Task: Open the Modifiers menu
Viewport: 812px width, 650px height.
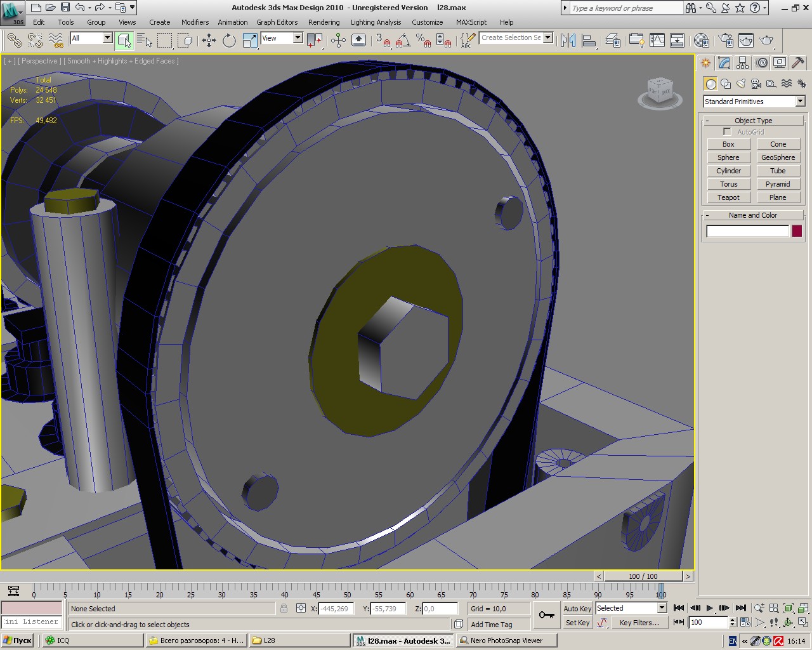Action: tap(195, 22)
